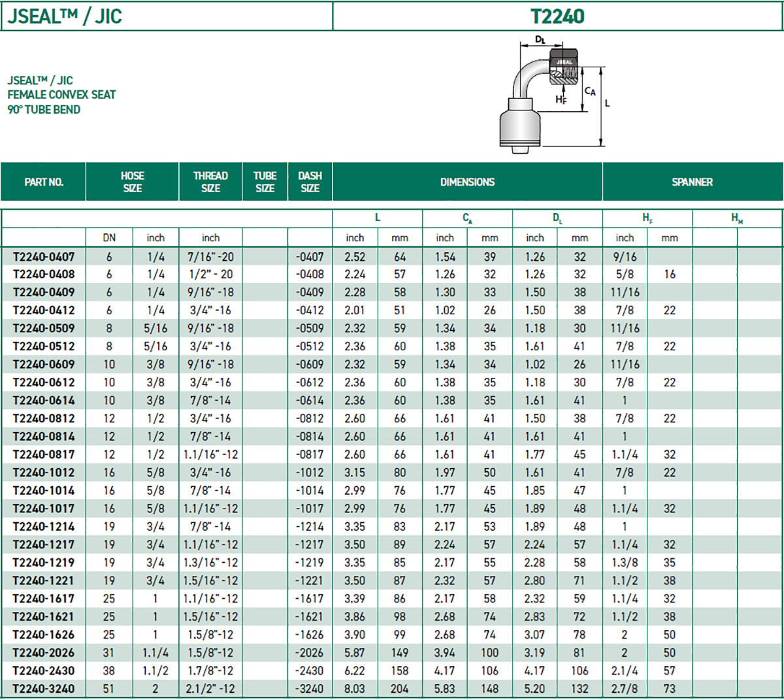Click L inch value 5.87
784x700 pixels.
pos(355,652)
